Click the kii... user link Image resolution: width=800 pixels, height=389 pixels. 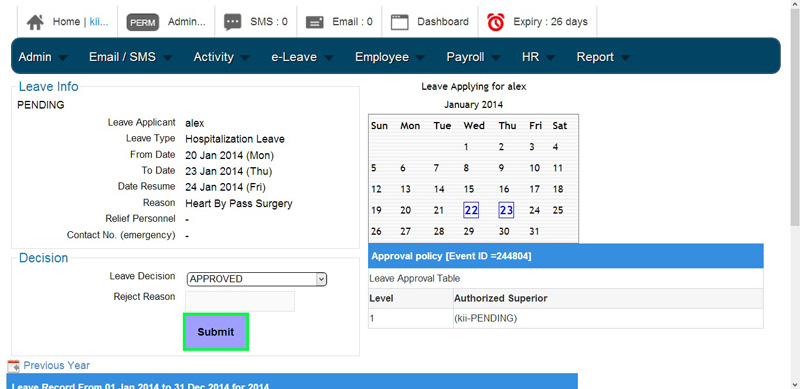(99, 22)
